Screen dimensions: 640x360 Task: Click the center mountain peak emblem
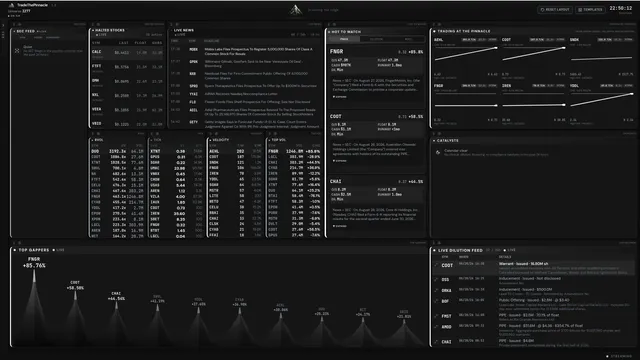296,10
